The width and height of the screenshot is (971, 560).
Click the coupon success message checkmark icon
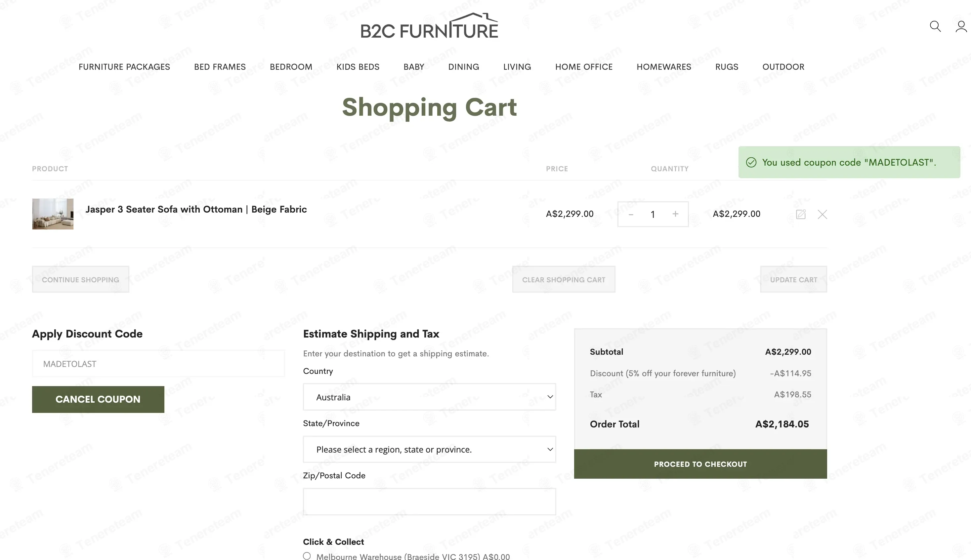point(751,162)
